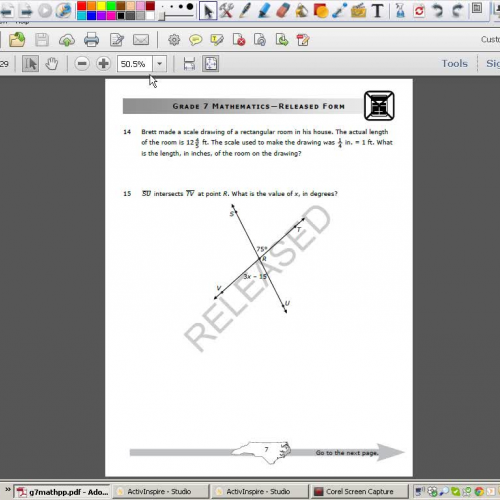Open the Tools pane
The width and height of the screenshot is (500, 500).
click(x=455, y=63)
